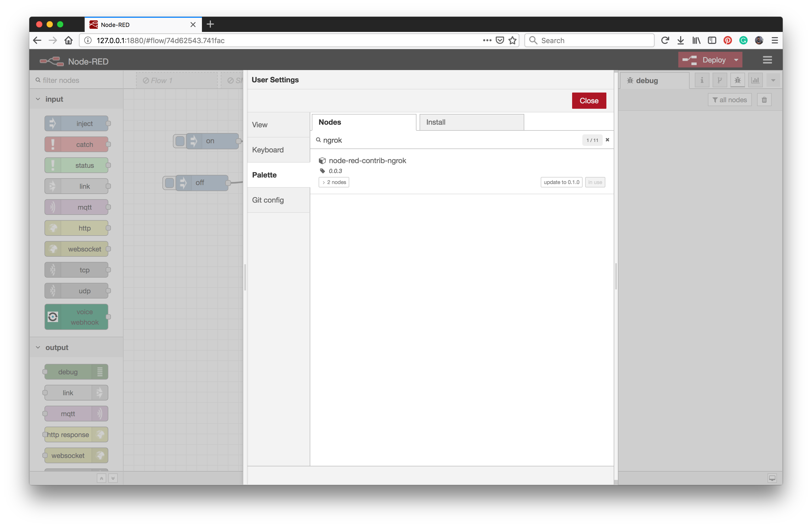Open the Deploy dropdown arrow
Viewport: 812px width, 527px height.
click(x=736, y=60)
